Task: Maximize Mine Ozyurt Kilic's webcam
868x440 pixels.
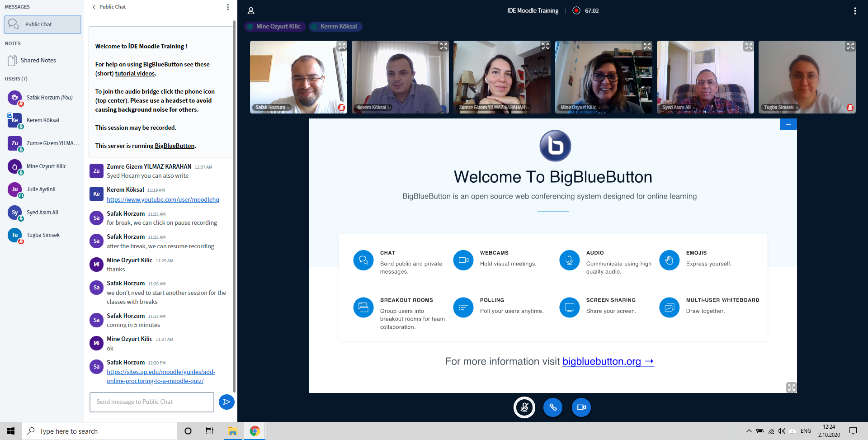Action: pos(647,46)
